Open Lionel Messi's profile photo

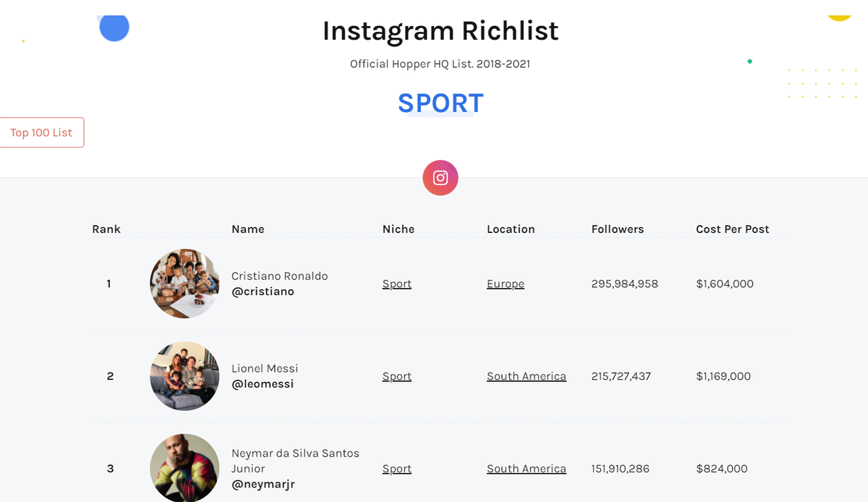click(184, 376)
